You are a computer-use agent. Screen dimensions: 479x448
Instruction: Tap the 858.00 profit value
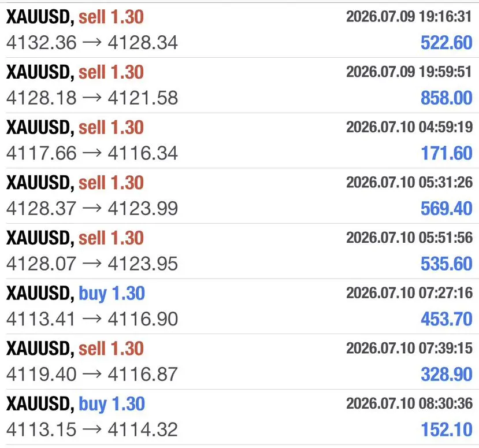click(x=446, y=98)
